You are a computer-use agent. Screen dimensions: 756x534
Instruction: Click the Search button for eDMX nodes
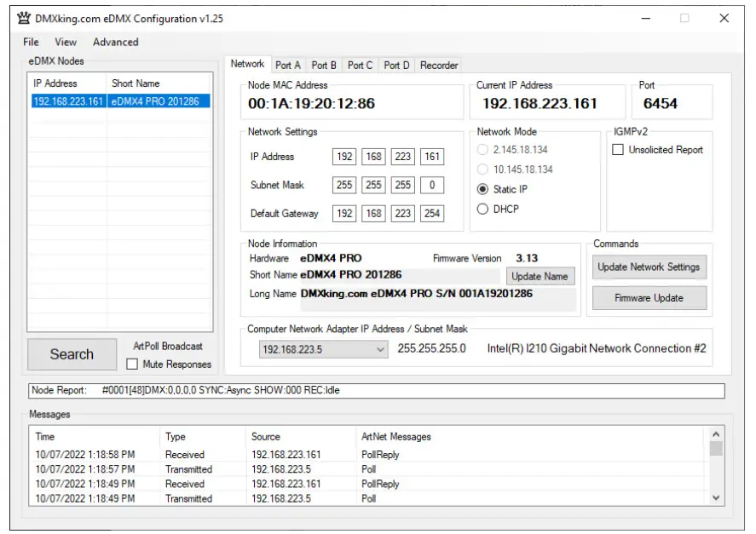[72, 353]
